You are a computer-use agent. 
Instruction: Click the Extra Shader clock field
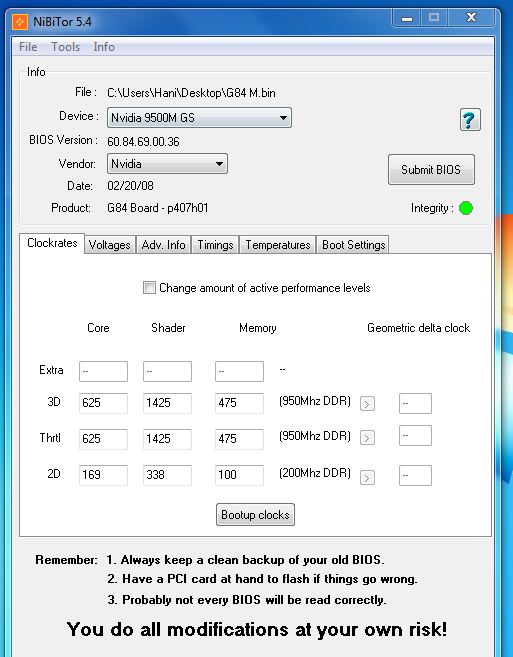coord(167,371)
